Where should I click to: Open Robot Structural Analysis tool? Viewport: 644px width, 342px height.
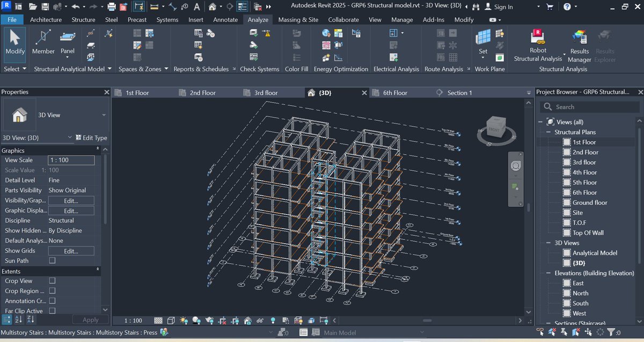[538, 46]
